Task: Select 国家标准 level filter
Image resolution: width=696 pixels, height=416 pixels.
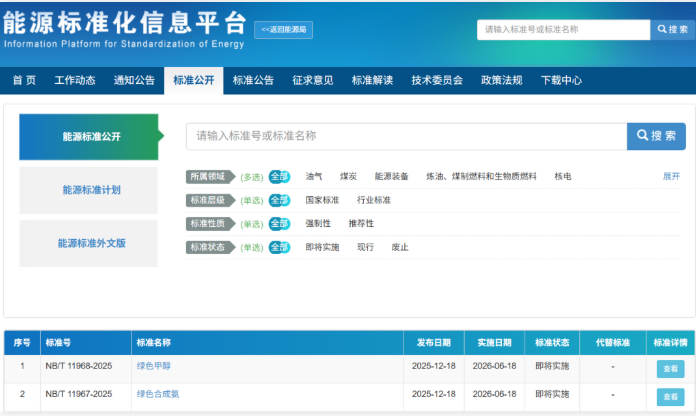Action: [322, 200]
